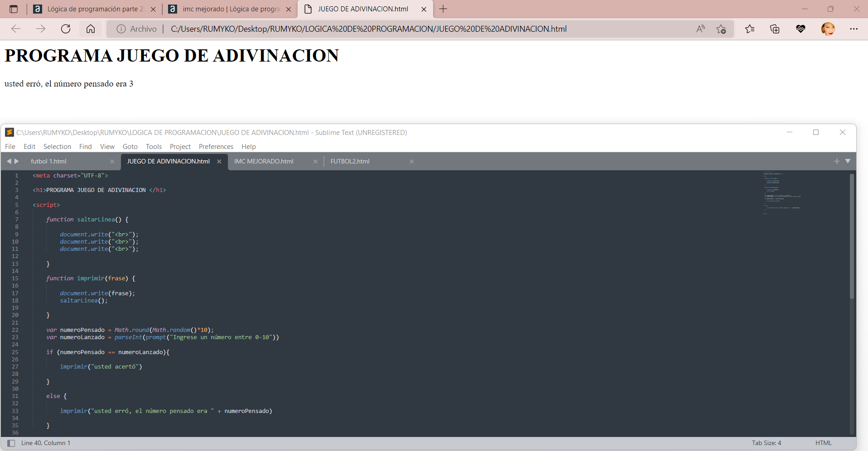The height and width of the screenshot is (451, 868).
Task: Open browser essentials heart icon
Action: pos(800,29)
